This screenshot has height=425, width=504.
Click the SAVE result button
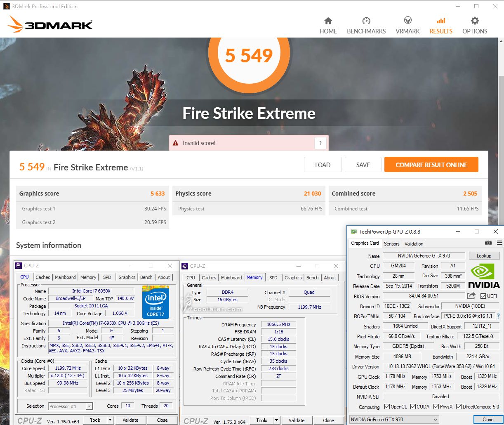point(363,165)
